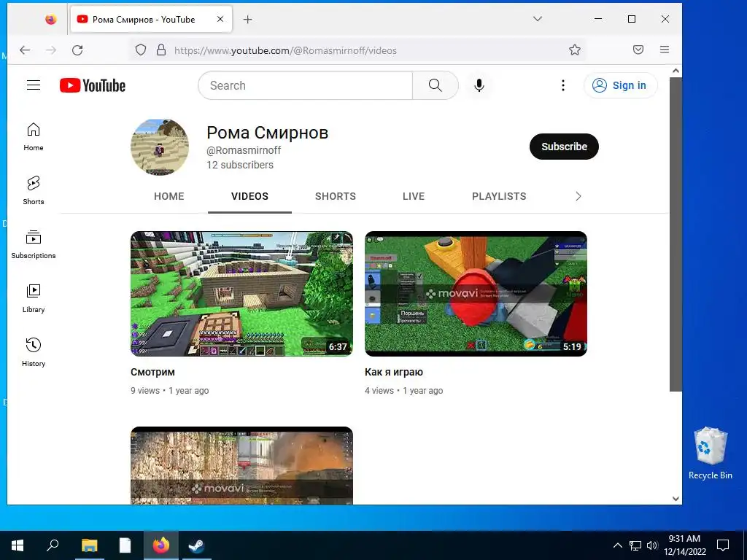Open video titled Как я играю
The image size is (747, 560).
[x=394, y=372]
